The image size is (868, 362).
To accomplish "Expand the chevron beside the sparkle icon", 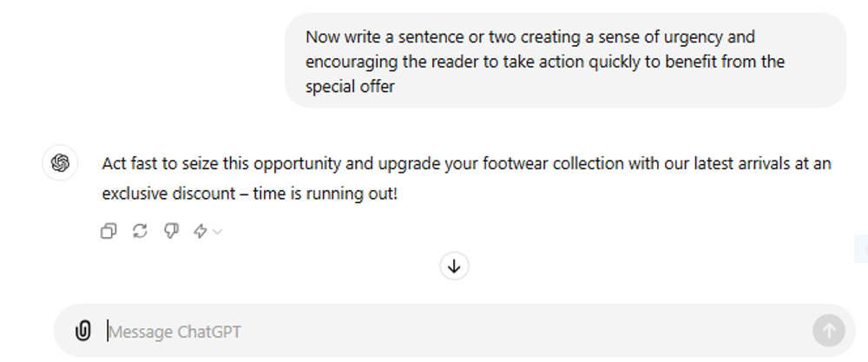I will click(218, 232).
